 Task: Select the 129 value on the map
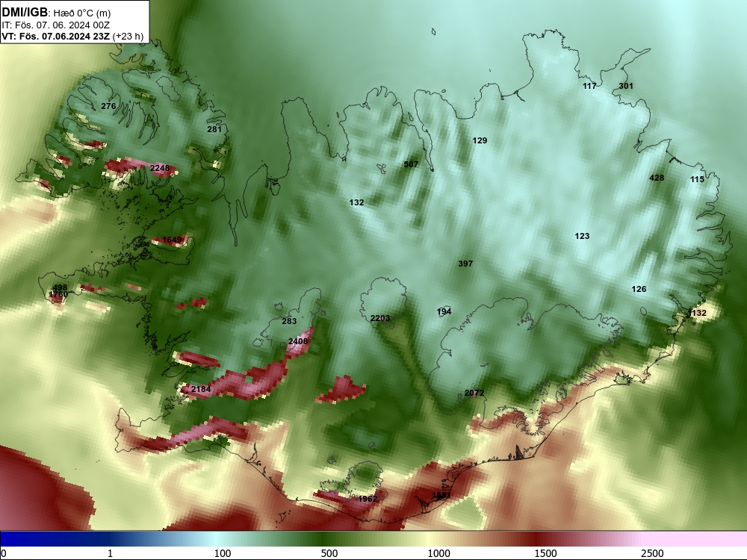(x=480, y=140)
